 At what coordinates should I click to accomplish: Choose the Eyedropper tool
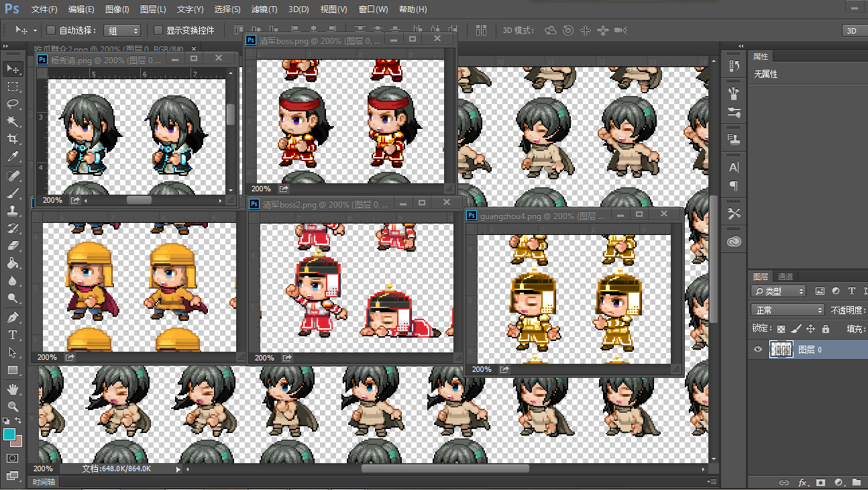pyautogui.click(x=13, y=156)
